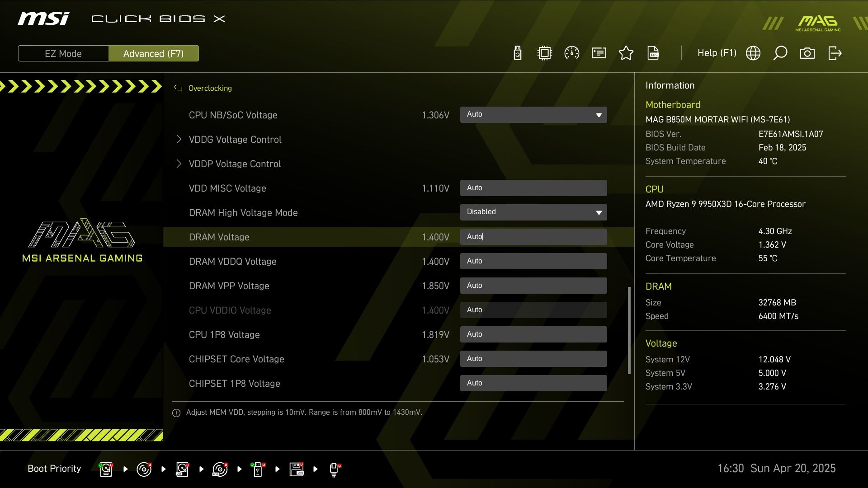Expand VDDP Voltage Control

[235, 164]
